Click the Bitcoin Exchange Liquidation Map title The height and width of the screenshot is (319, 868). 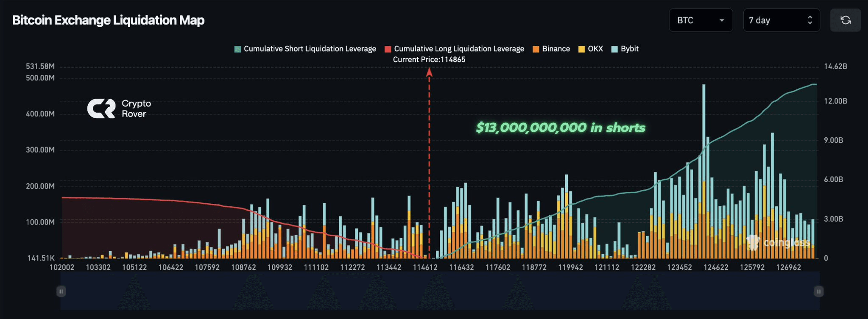(x=108, y=20)
